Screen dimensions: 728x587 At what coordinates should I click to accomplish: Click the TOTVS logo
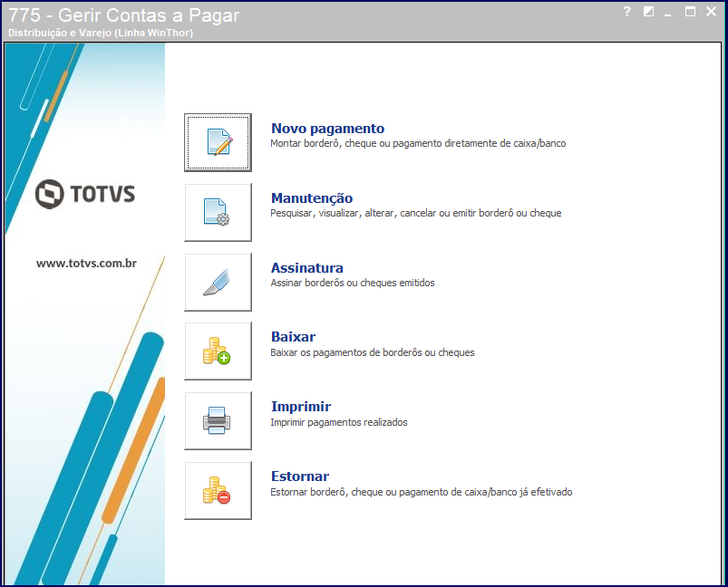click(85, 194)
